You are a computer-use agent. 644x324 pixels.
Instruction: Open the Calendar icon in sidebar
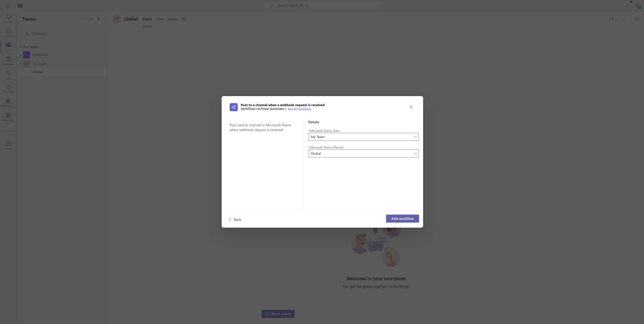click(8, 59)
